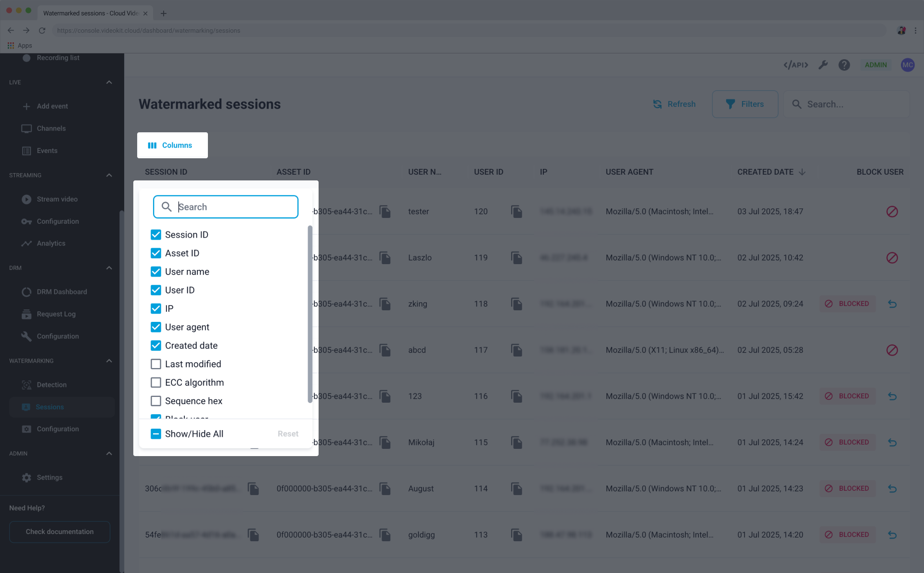This screenshot has width=924, height=573.
Task: Open watermarking Detection page
Action: click(51, 385)
